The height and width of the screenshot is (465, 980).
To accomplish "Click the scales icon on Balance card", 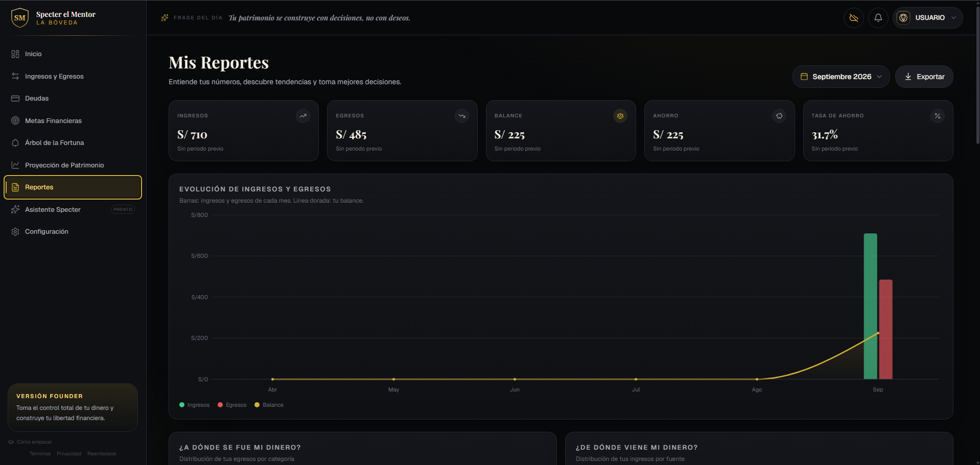I will click(620, 116).
